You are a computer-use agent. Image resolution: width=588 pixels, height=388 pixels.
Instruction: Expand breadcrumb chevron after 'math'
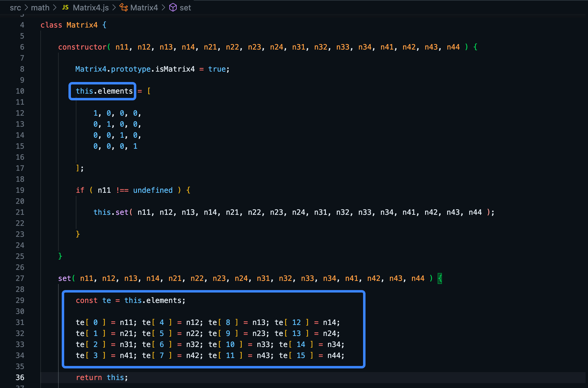tap(55, 8)
